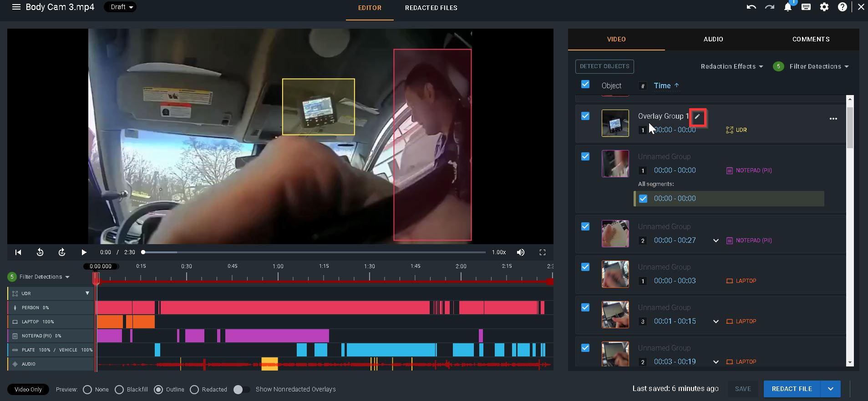Uncheck the Overlay Group 1 checkbox
The width and height of the screenshot is (868, 401).
point(585,116)
